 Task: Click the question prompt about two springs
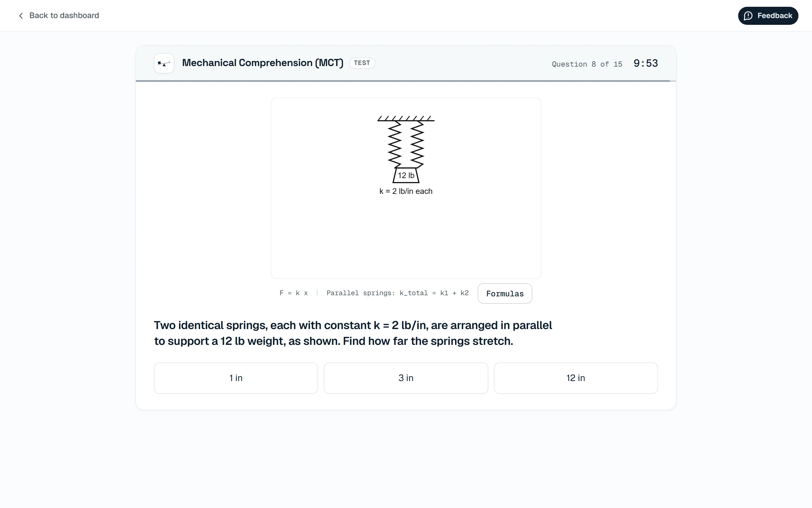(x=353, y=333)
